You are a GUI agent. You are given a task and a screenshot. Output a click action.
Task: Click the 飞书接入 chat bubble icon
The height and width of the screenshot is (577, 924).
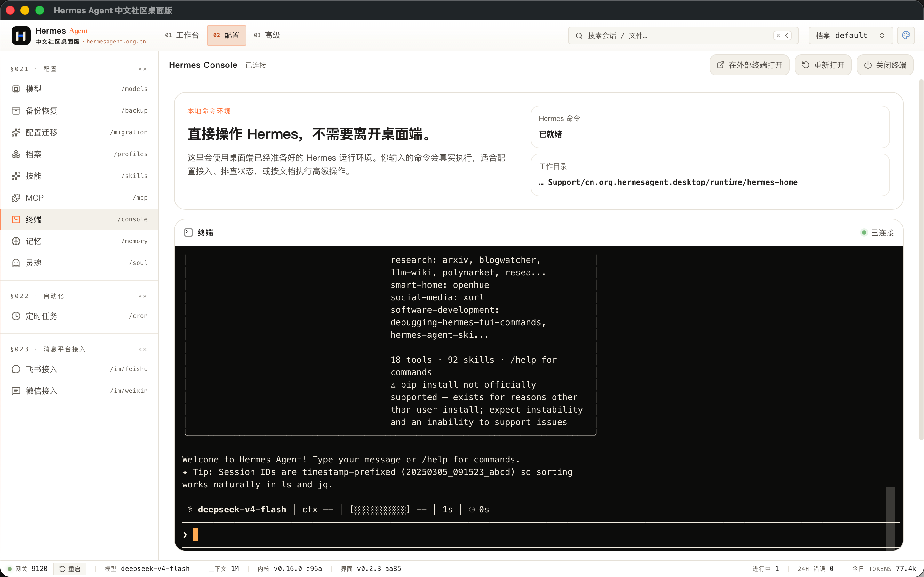(16, 369)
